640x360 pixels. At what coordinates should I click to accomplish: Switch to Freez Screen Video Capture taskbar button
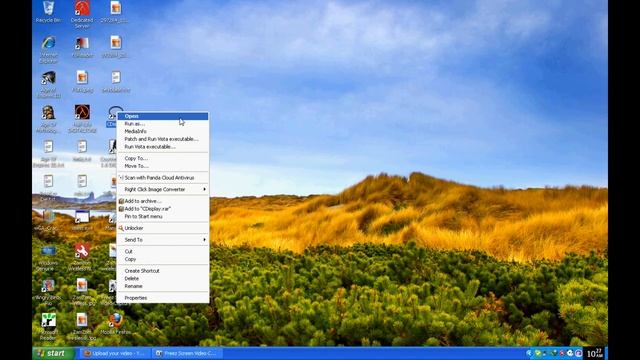pos(187,353)
